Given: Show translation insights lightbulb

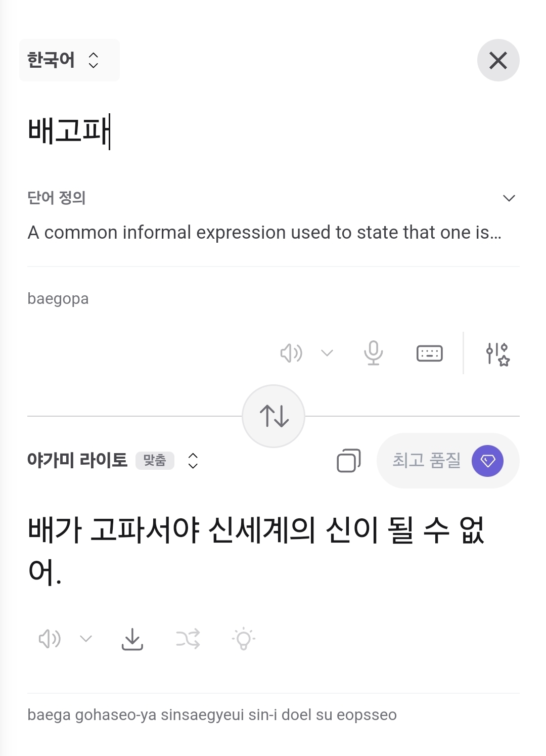Looking at the screenshot, I should pyautogui.click(x=244, y=639).
